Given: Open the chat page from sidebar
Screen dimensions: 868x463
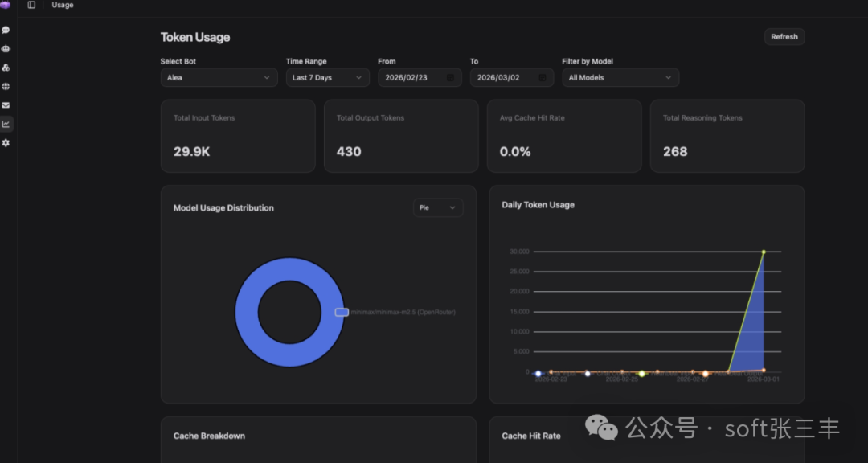Looking at the screenshot, I should pos(6,30).
